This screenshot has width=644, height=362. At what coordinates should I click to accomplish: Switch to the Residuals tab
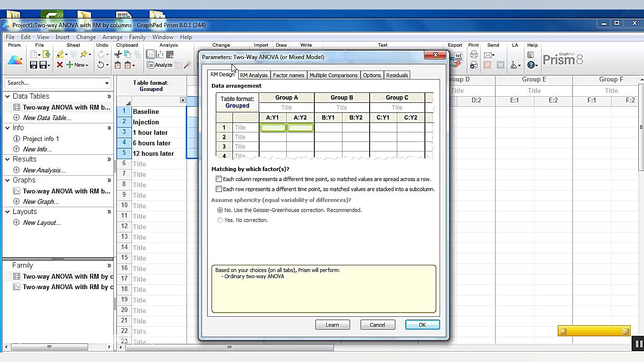click(x=397, y=75)
